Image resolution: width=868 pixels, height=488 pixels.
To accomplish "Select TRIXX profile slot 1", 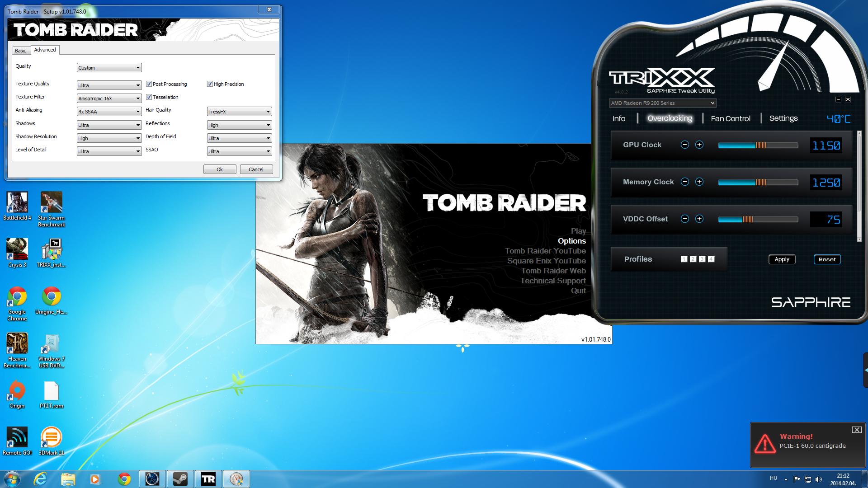I will point(684,259).
